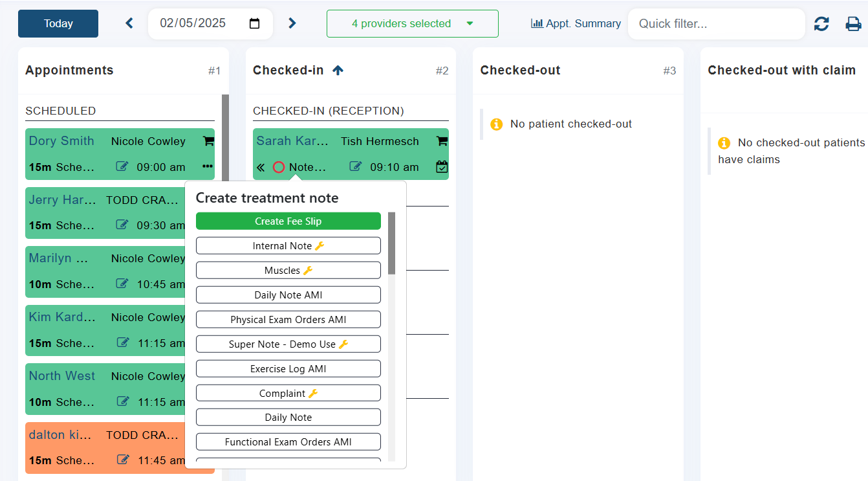
Task: Focus the Quick filter search box
Action: click(716, 24)
